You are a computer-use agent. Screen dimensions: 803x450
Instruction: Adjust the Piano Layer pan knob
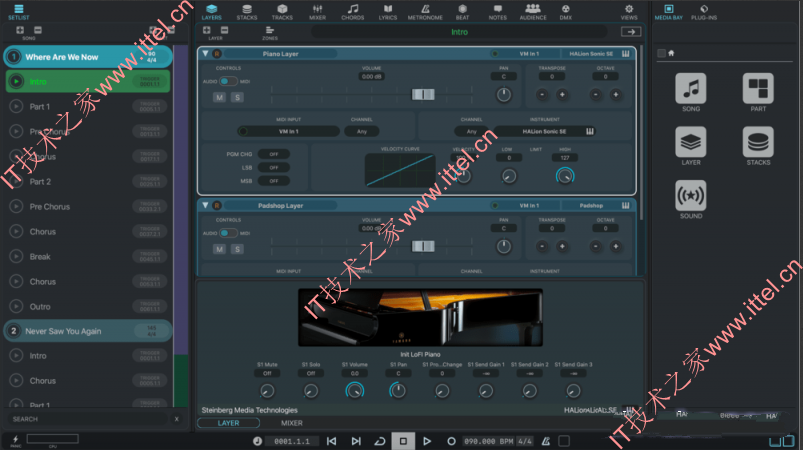[504, 95]
